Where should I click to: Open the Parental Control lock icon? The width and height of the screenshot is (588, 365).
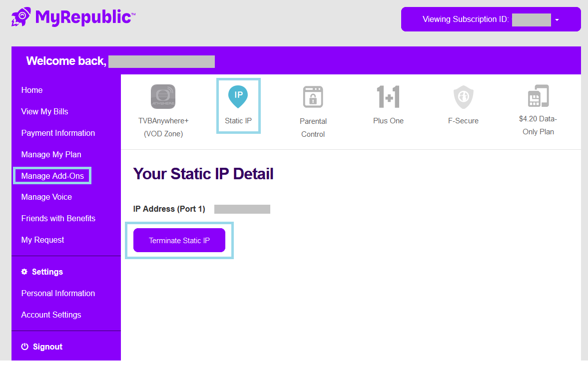pos(313,97)
